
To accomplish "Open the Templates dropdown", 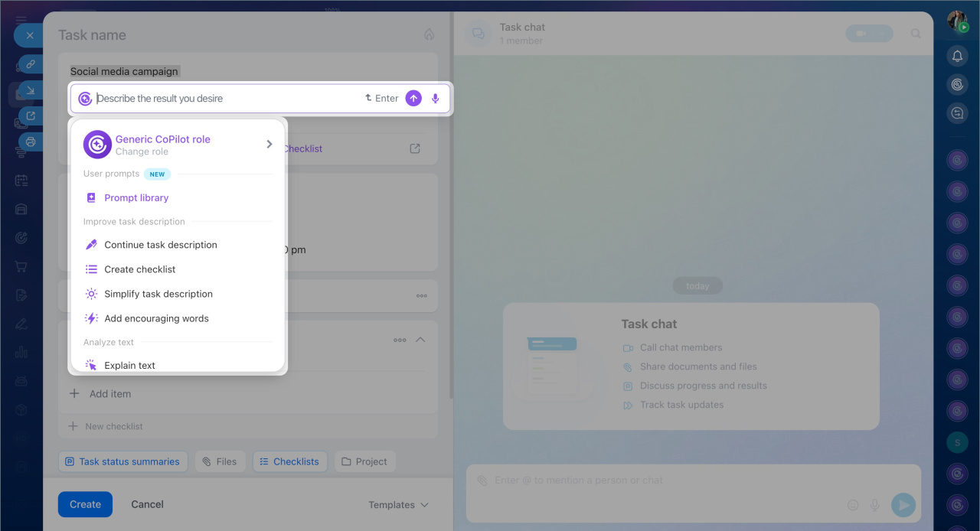I will (398, 505).
